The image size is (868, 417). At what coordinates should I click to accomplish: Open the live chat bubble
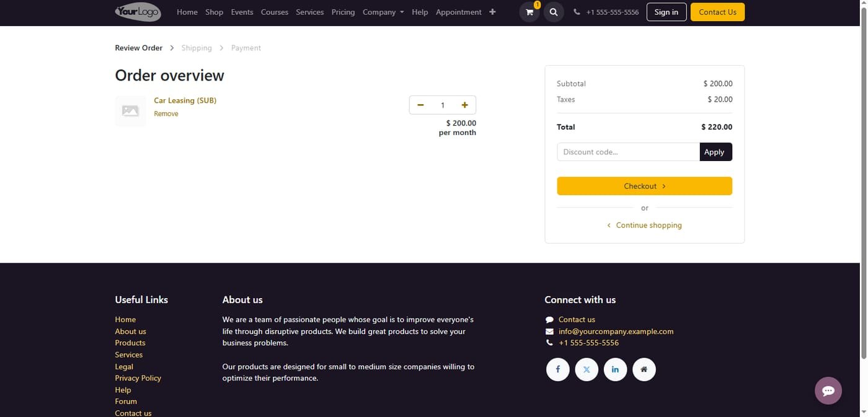tap(828, 390)
